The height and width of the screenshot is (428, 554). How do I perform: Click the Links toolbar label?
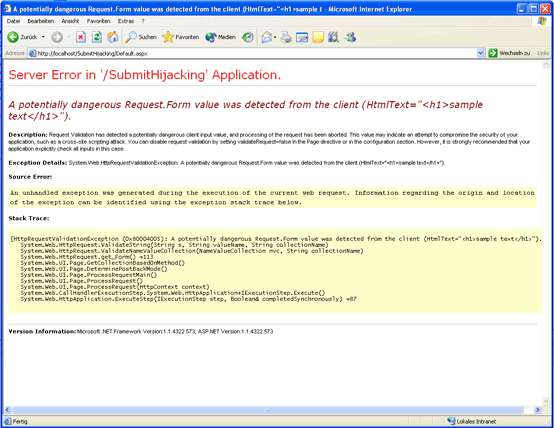543,53
